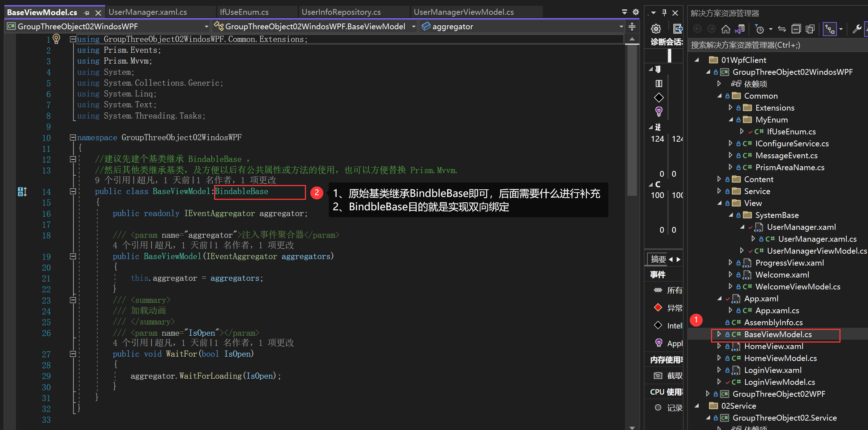Click the Sync with Active Document arrows icon
This screenshot has height=430, width=868.
click(x=782, y=29)
